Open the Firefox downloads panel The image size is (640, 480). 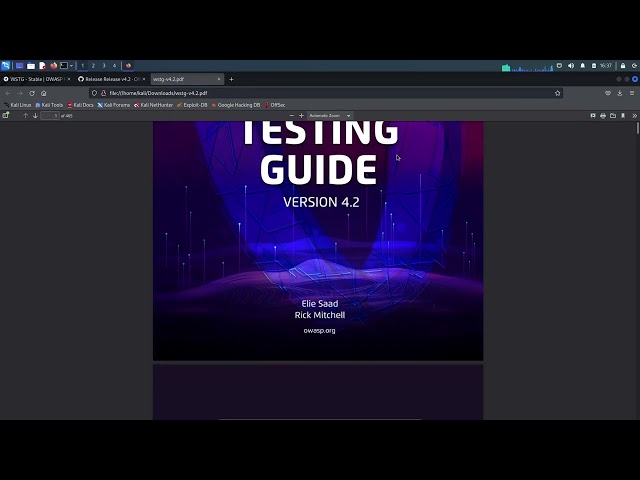pyautogui.click(x=620, y=93)
